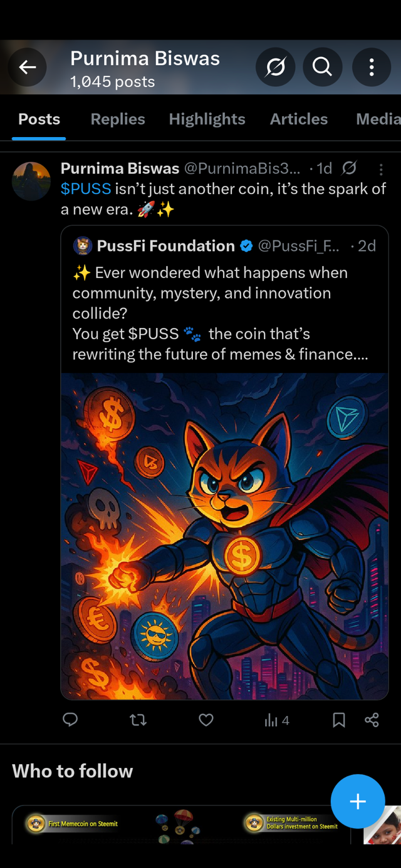Tap Purnima Biswas's profile avatar
The image size is (401, 868).
[x=31, y=181]
